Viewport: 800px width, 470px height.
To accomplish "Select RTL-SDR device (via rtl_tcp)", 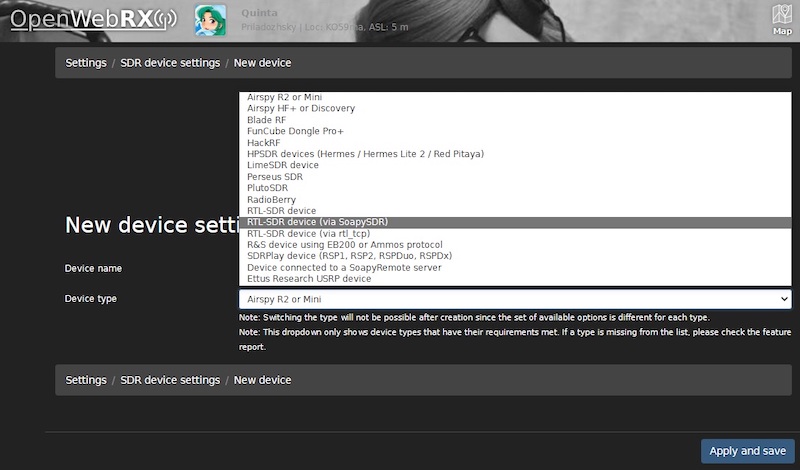I will [x=515, y=233].
